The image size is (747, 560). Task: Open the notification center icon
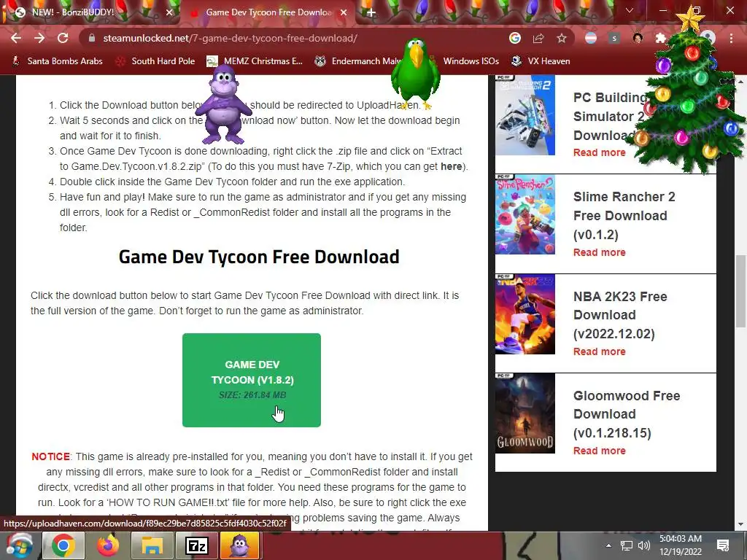[723, 545]
